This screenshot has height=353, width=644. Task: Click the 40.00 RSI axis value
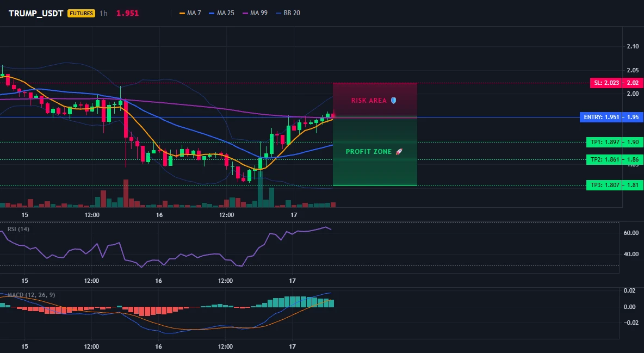coord(631,254)
